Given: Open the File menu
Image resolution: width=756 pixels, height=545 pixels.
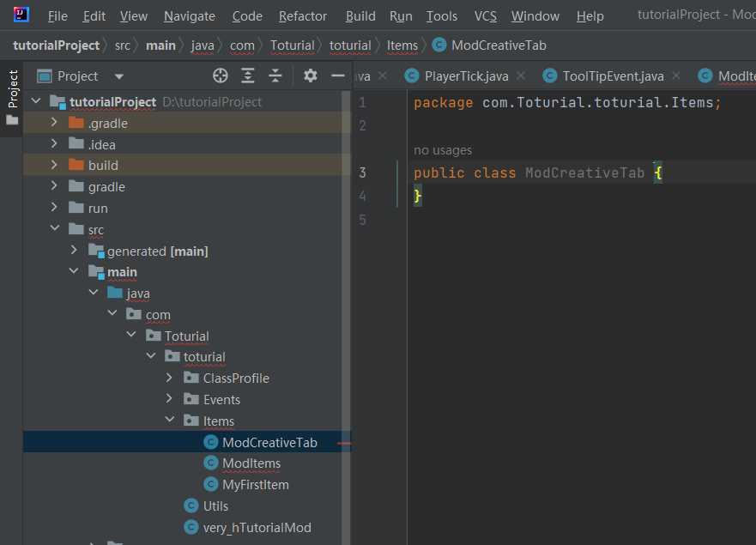Looking at the screenshot, I should tap(57, 16).
